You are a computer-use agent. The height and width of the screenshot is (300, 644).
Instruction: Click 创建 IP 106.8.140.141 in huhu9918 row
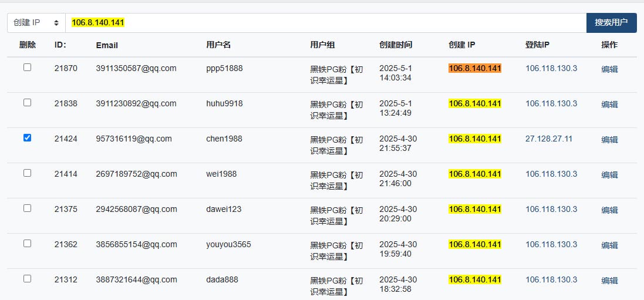(475, 103)
